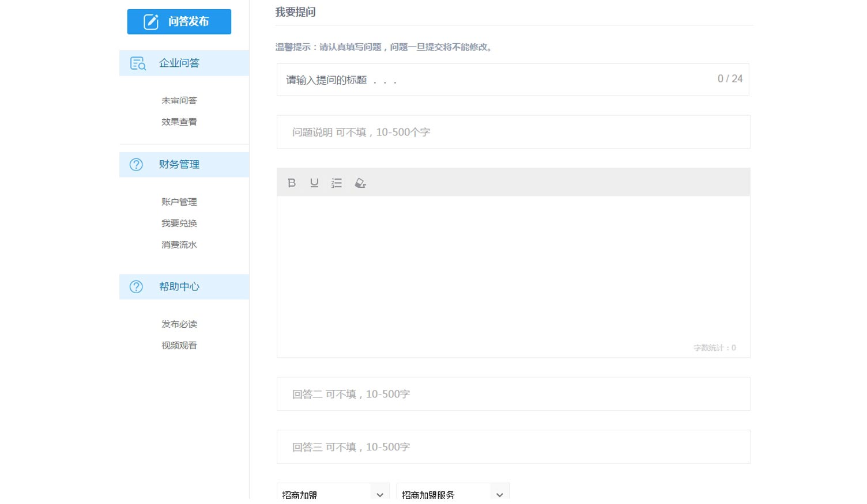The height and width of the screenshot is (504, 867).
Task: Open 未审问答 in the sidebar
Action: point(179,100)
